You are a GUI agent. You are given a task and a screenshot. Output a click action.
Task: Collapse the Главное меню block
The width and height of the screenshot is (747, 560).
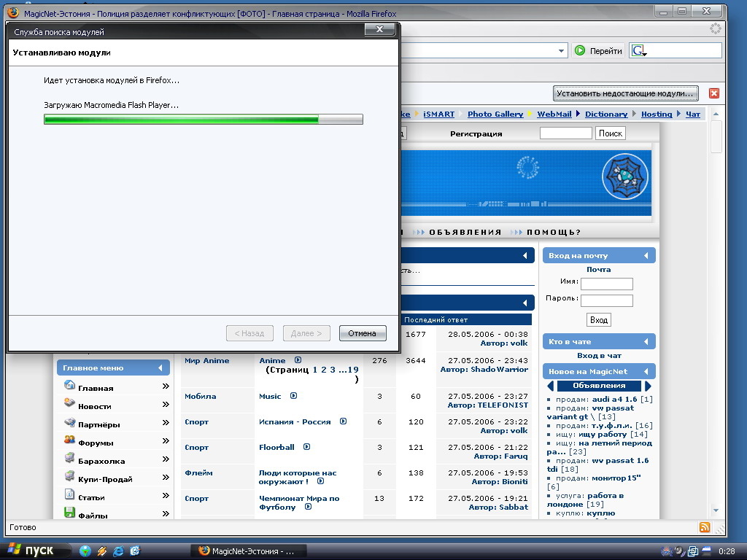[160, 367]
